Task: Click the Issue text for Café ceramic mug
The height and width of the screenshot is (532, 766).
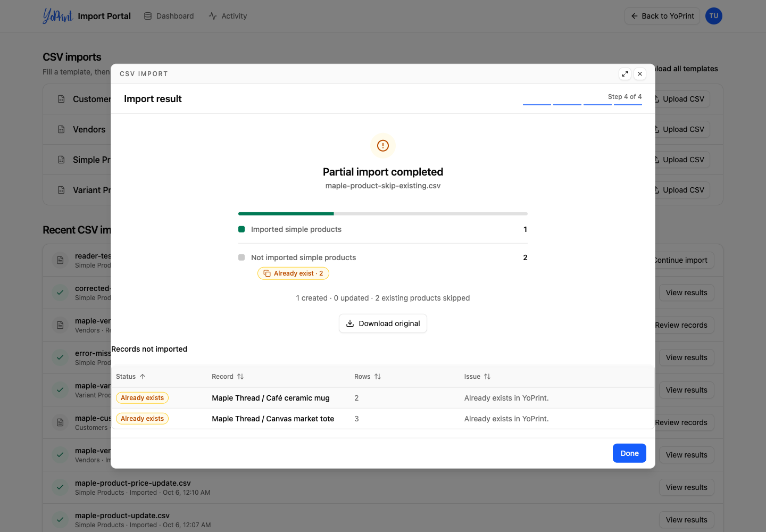Action: pyautogui.click(x=506, y=398)
